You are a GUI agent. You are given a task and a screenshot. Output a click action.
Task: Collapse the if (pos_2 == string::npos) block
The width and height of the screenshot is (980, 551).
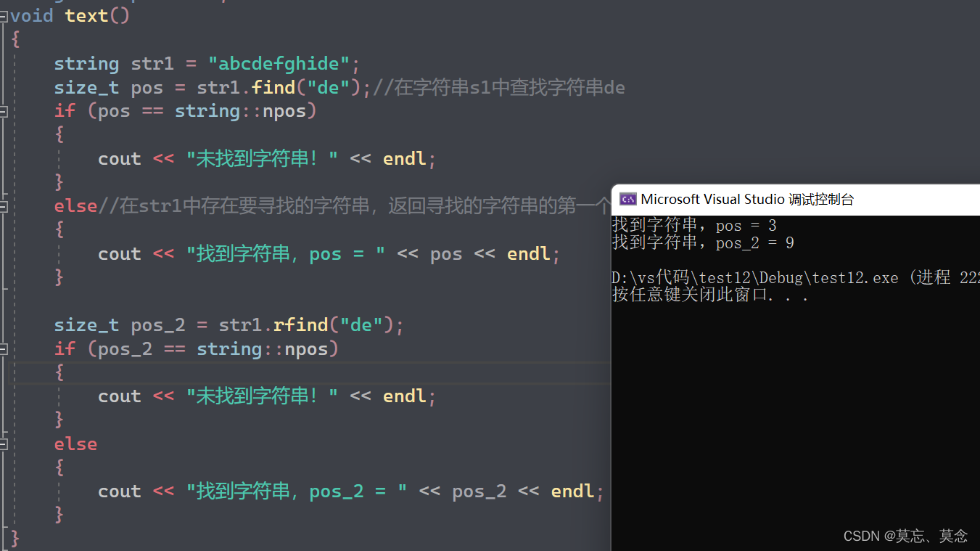point(6,348)
